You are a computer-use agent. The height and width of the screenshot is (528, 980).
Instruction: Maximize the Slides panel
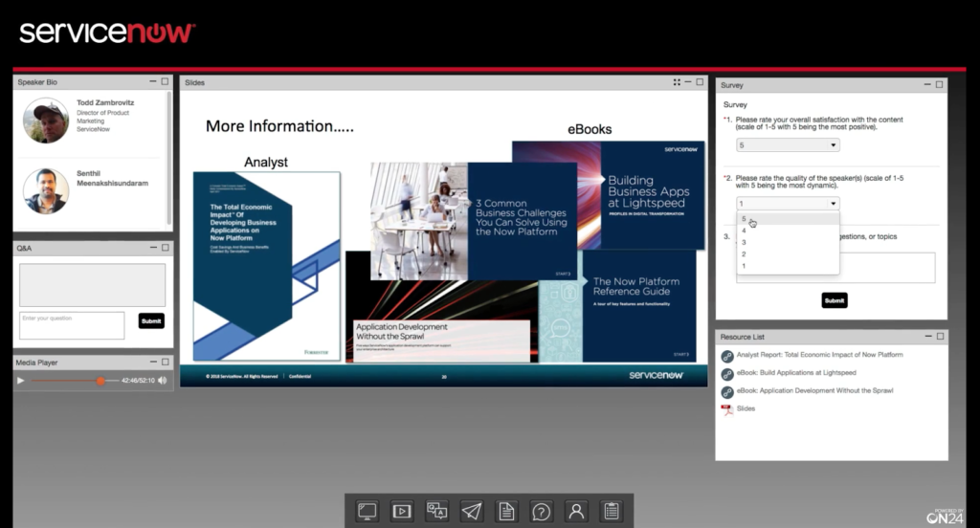click(x=700, y=82)
